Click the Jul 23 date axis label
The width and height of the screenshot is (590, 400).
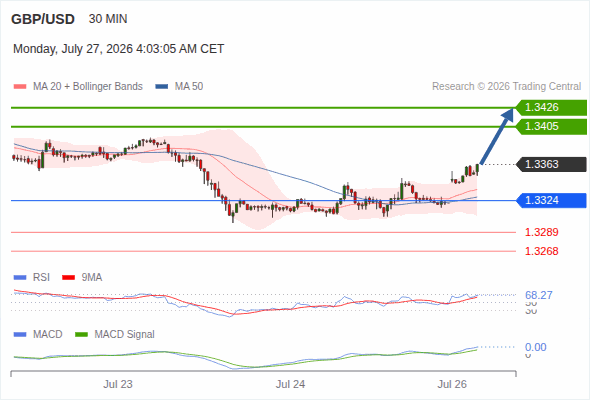click(x=118, y=384)
